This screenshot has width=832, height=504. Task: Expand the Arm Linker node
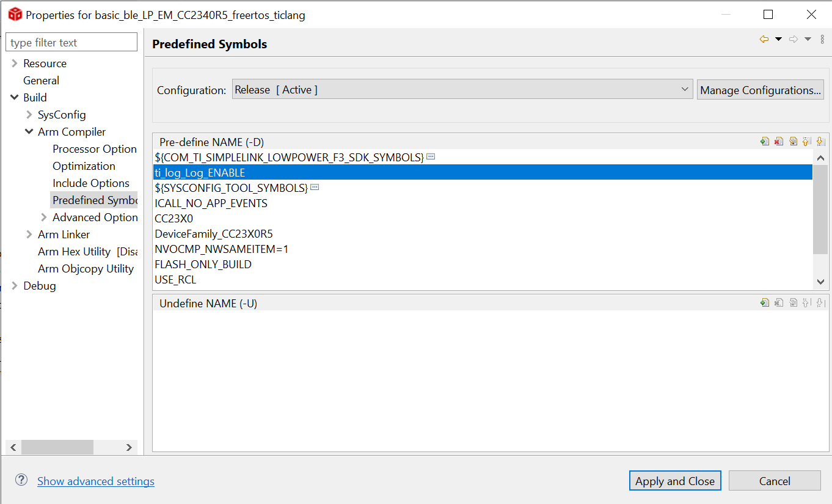[x=29, y=234]
